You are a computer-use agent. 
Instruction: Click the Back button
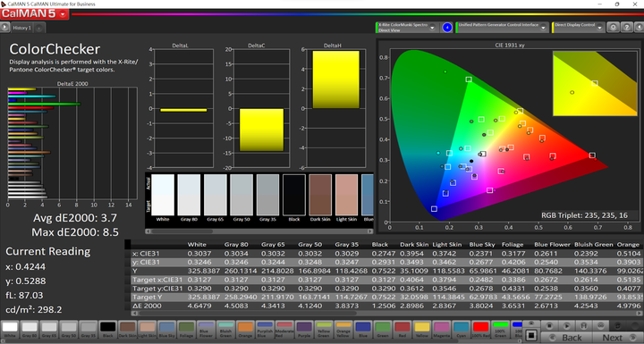(566, 338)
